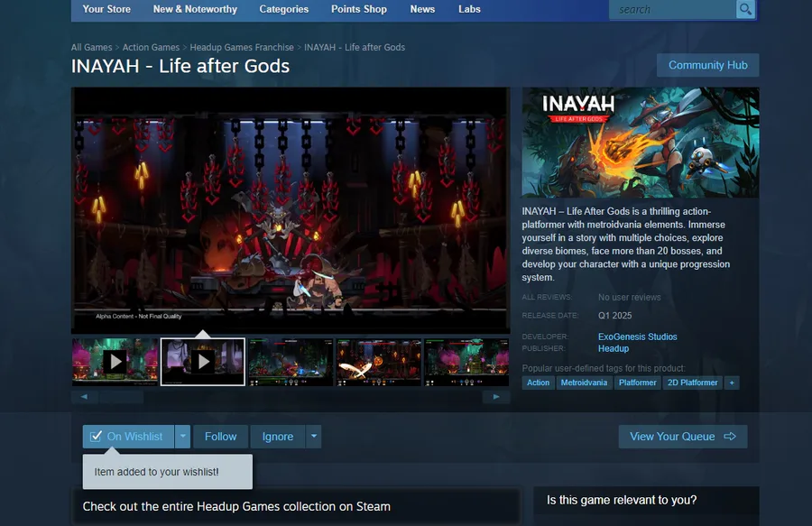The width and height of the screenshot is (812, 526).
Task: Open the Labs tab
Action: tap(470, 9)
